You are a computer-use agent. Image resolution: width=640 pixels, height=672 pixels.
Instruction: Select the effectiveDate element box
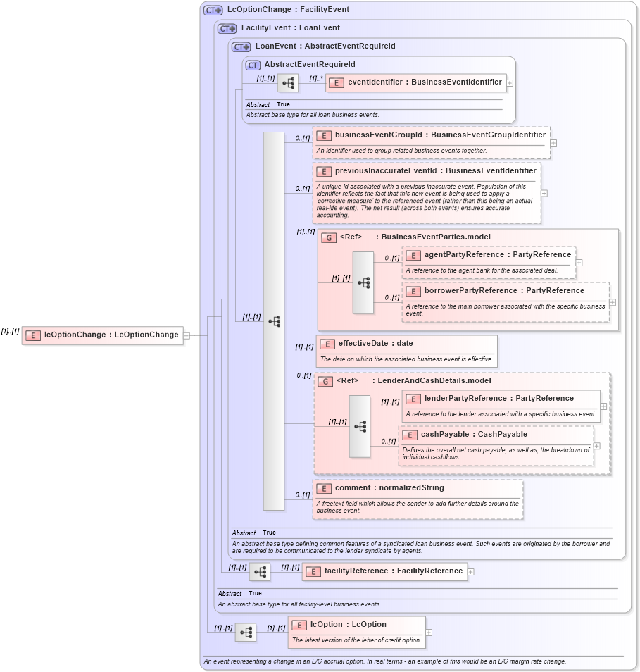tap(373, 344)
